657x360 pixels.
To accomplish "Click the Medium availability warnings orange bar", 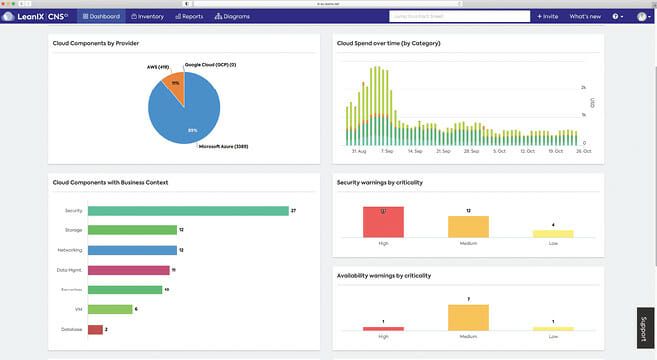I will click(x=468, y=318).
